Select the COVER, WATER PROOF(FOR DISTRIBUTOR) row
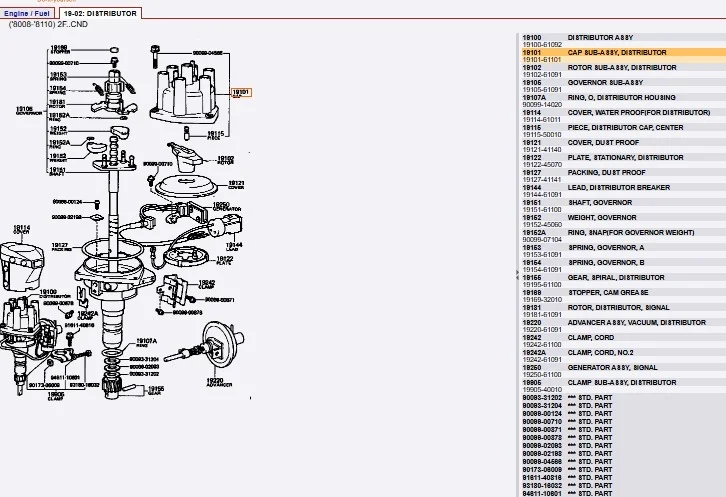The image size is (726, 497). coord(623,116)
